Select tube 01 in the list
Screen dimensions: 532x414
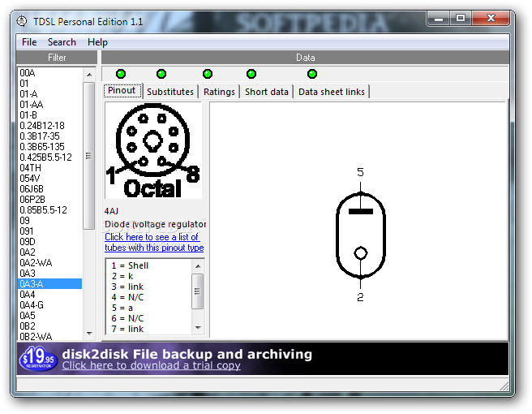coord(50,84)
